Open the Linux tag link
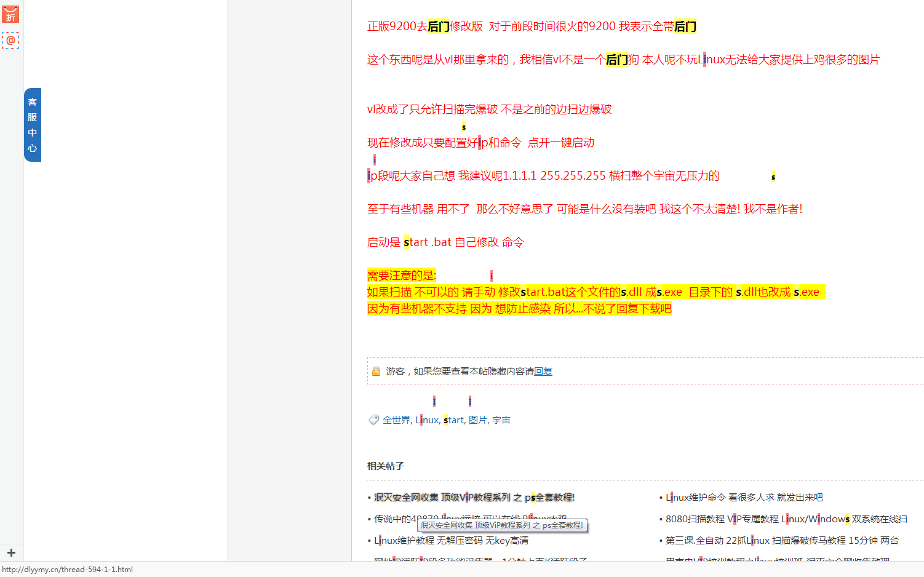 pos(427,420)
